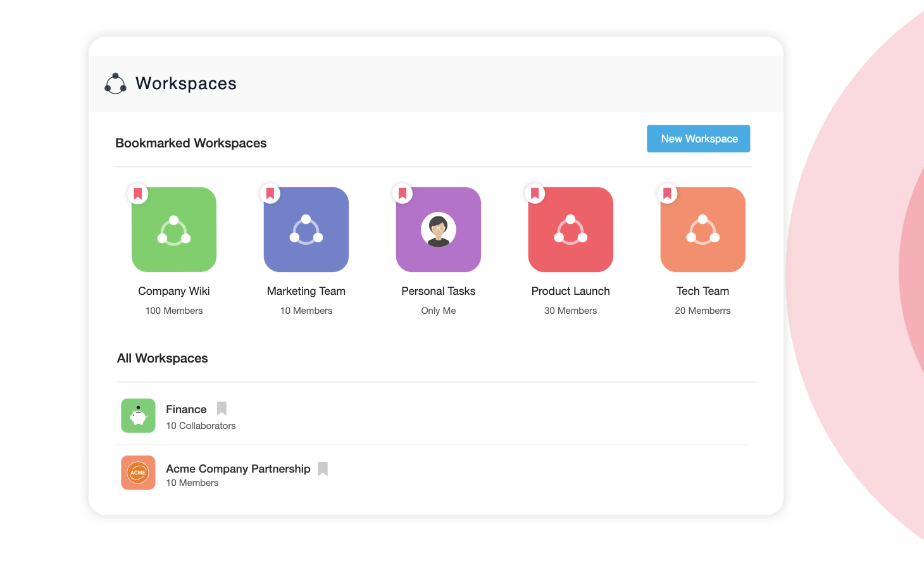Click the "100 Members" text
The image size is (924, 577).
pos(174,311)
